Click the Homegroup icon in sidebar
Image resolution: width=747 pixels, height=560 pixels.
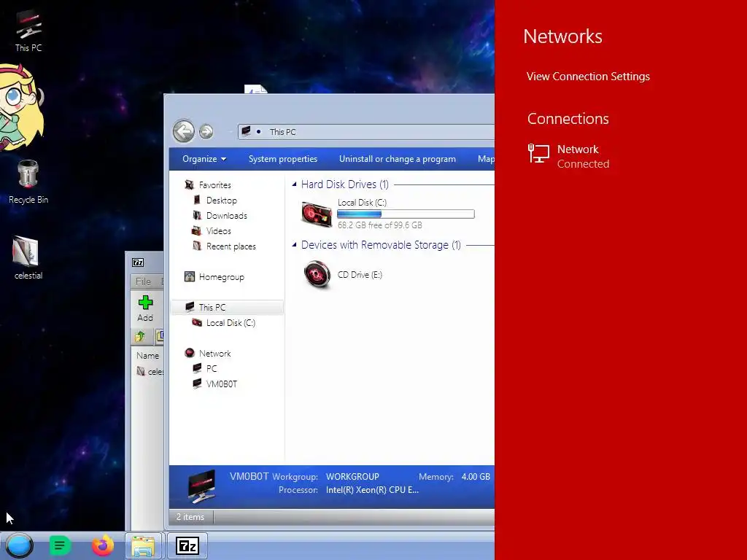[189, 276]
